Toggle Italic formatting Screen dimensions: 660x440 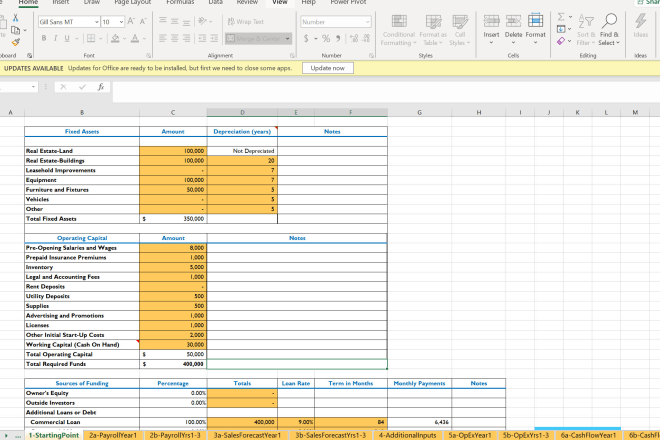(x=55, y=38)
